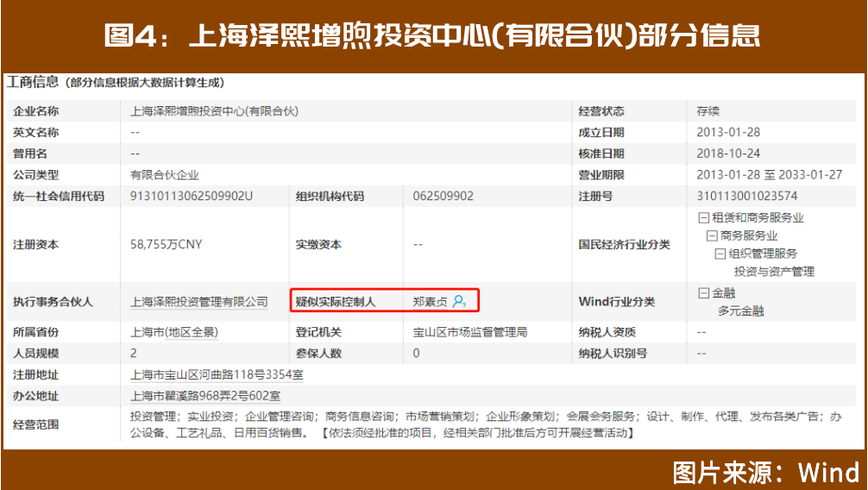Select the 存续 operating status value

708,111
